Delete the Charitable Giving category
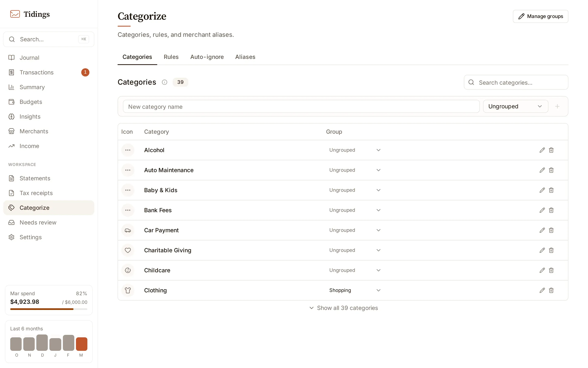The image size is (588, 368). (x=551, y=250)
